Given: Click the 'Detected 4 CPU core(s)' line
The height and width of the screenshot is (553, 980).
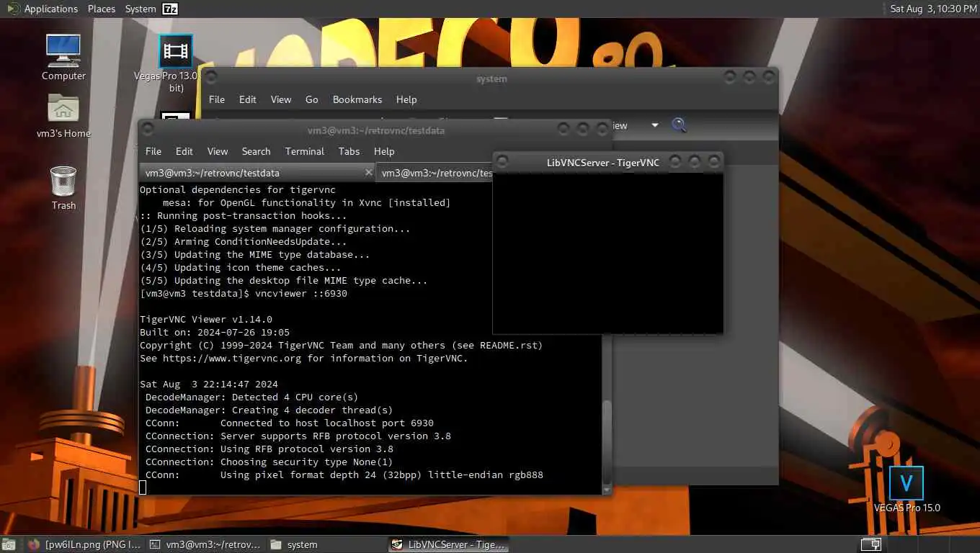Looking at the screenshot, I should 251,397.
